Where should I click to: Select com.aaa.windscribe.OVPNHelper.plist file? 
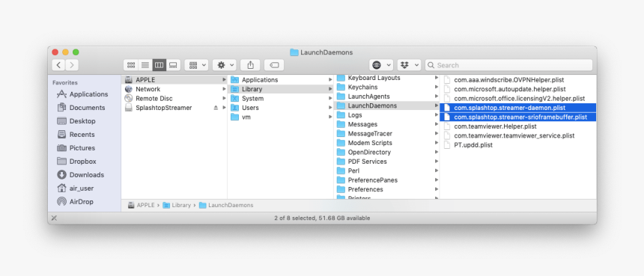[518, 80]
